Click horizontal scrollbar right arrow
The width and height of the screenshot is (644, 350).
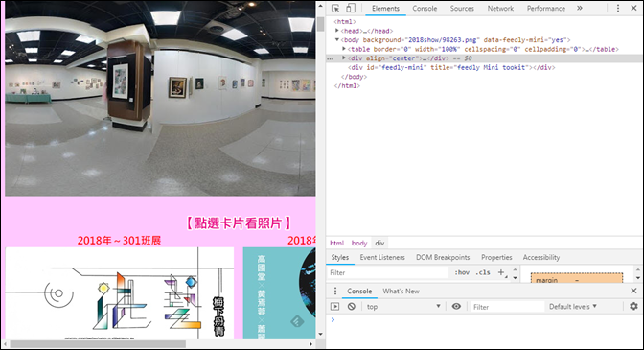[310, 344]
